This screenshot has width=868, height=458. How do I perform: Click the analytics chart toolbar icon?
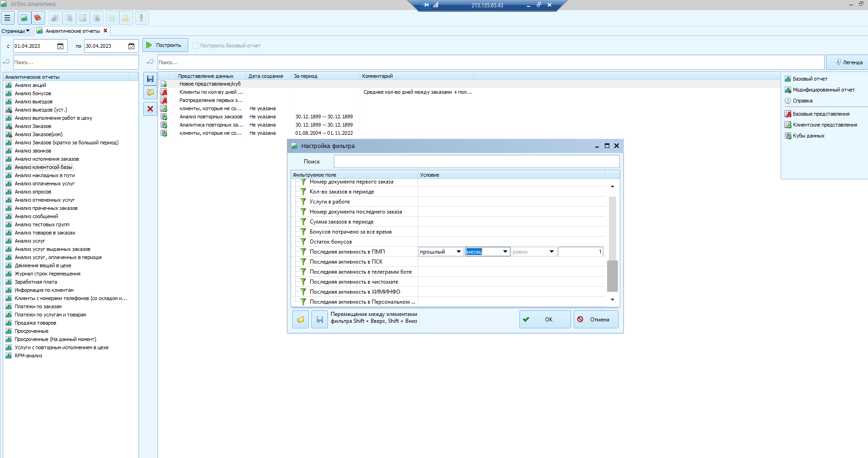[24, 18]
